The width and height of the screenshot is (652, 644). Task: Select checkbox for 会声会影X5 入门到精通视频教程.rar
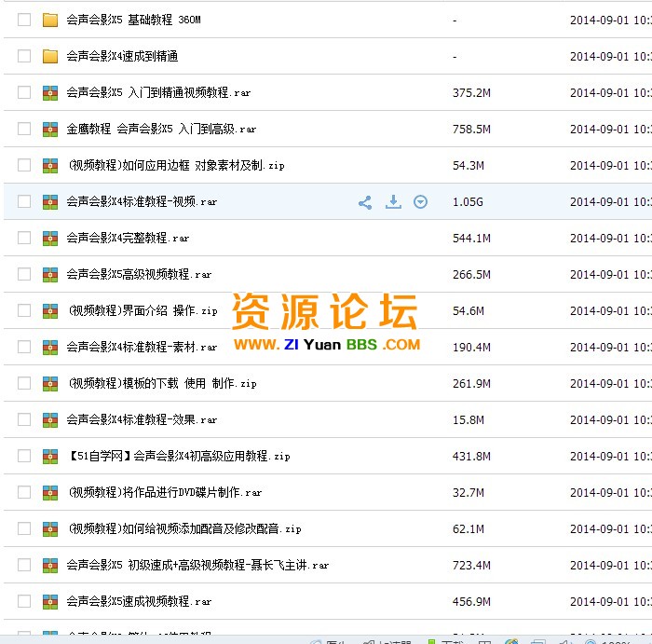[24, 92]
